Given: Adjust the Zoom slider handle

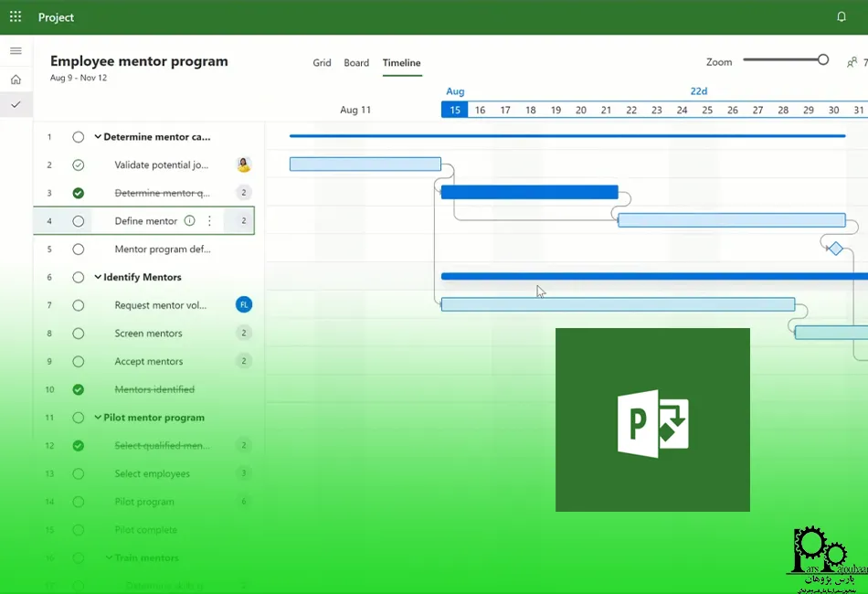Looking at the screenshot, I should pyautogui.click(x=823, y=60).
